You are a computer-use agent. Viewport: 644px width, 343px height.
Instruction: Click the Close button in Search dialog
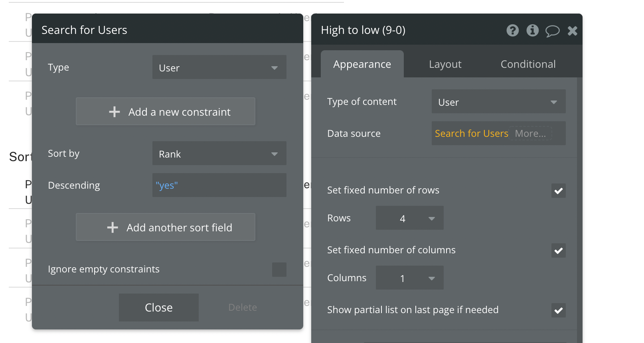[x=159, y=308]
